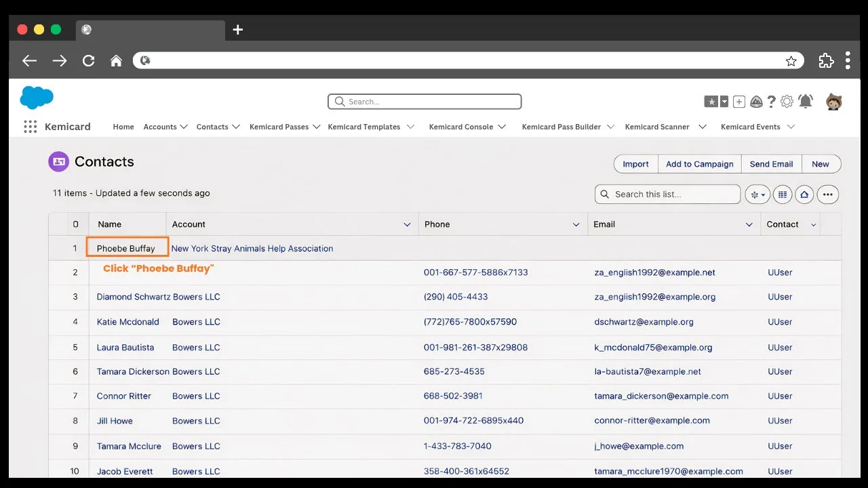Click phone number 685-273-4535
868x488 pixels.
click(x=454, y=371)
